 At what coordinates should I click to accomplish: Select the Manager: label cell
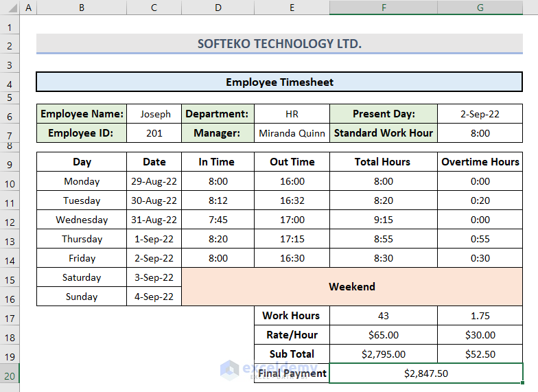(x=218, y=133)
